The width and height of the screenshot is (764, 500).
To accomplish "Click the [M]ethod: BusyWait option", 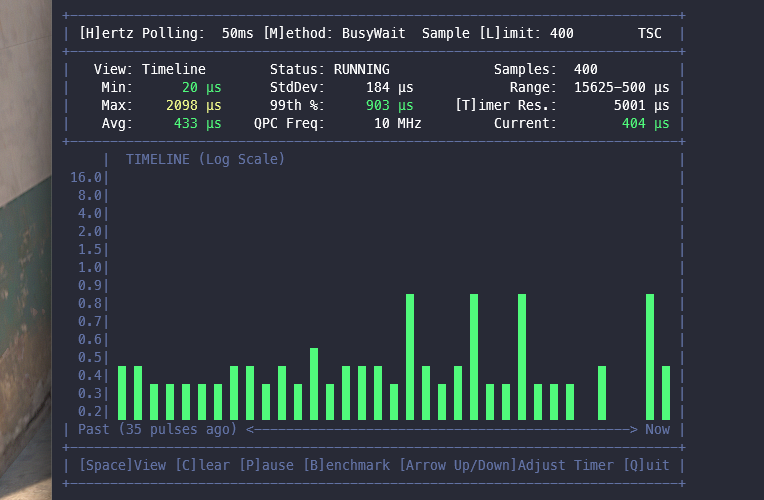I will coord(334,33).
